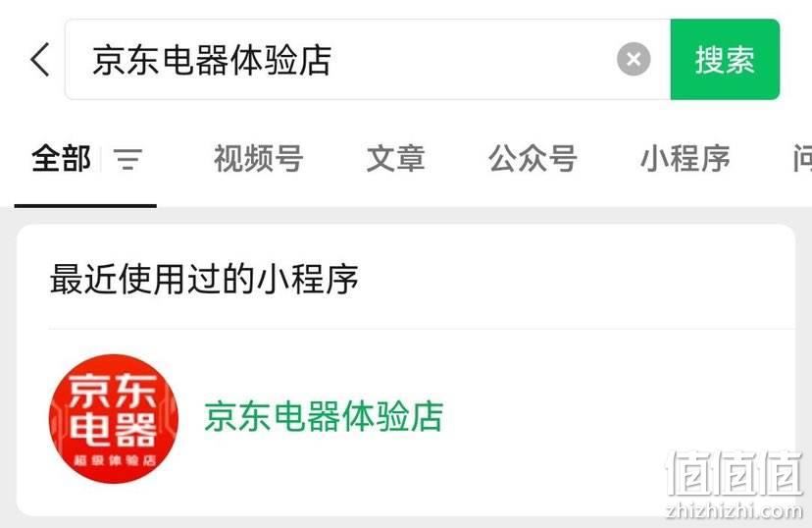Click the 超级体验店 text inside the logo
Image resolution: width=812 pixels, height=528 pixels.
pos(115,460)
